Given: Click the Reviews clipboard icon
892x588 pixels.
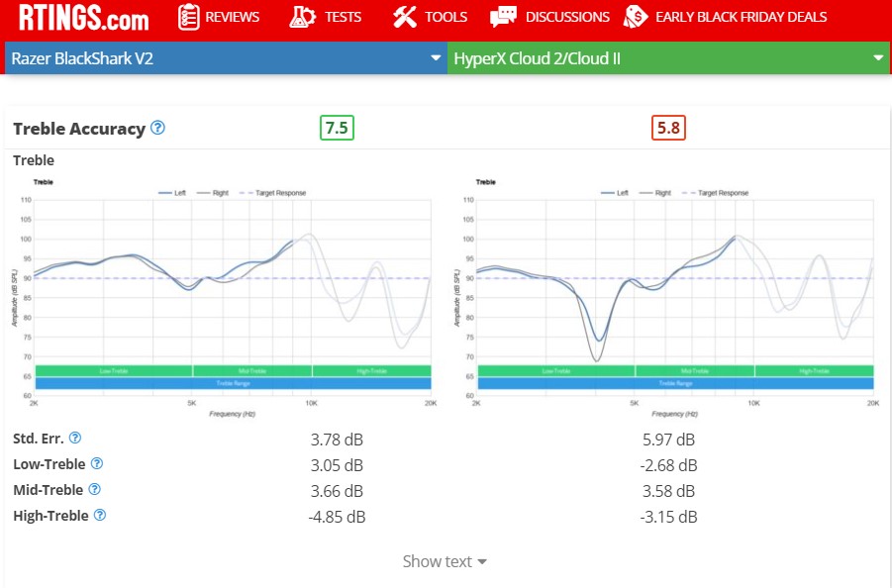Looking at the screenshot, I should pos(188,17).
